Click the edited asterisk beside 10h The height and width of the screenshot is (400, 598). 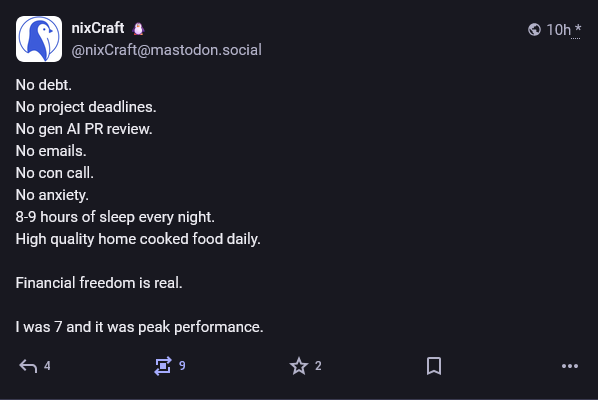pos(578,29)
